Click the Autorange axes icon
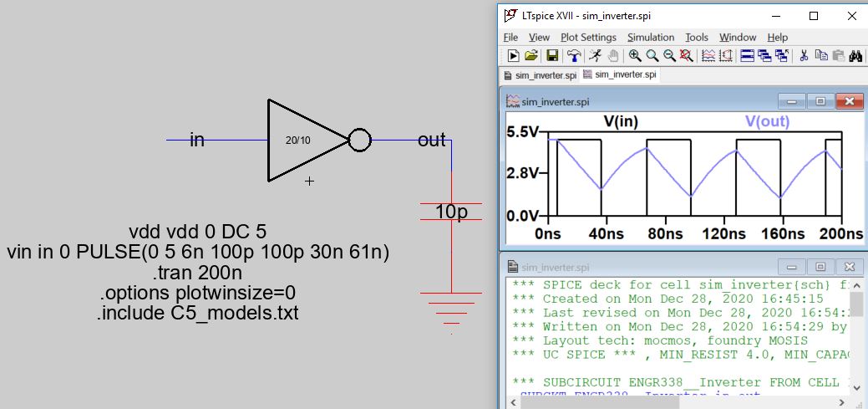 coord(726,55)
